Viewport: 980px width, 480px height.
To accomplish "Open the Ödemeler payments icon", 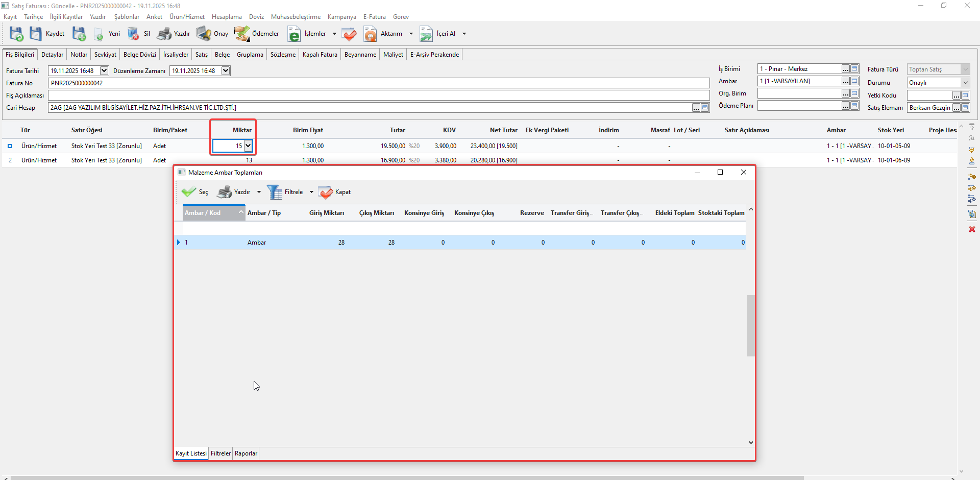I will 242,34.
